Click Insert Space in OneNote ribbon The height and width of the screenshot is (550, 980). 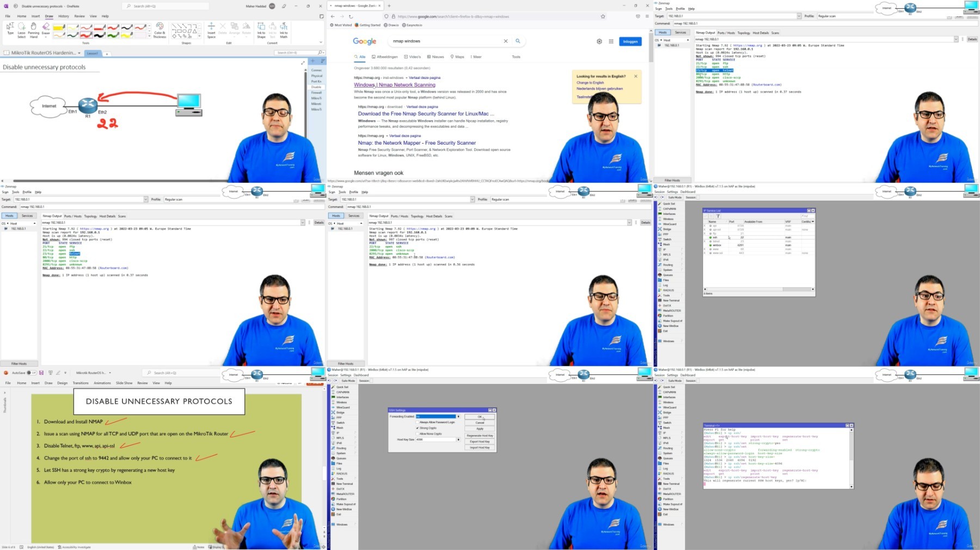(x=211, y=30)
